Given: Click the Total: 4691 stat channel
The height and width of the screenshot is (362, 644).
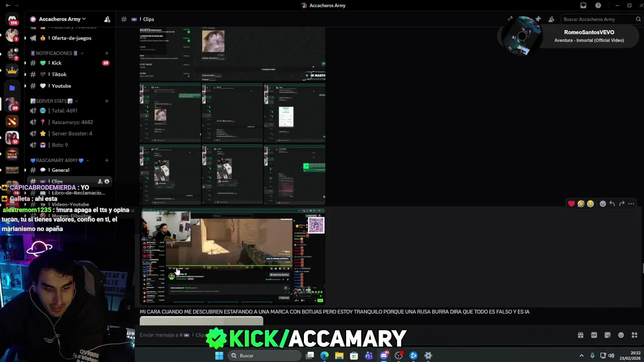Looking at the screenshot, I should coord(69,111).
